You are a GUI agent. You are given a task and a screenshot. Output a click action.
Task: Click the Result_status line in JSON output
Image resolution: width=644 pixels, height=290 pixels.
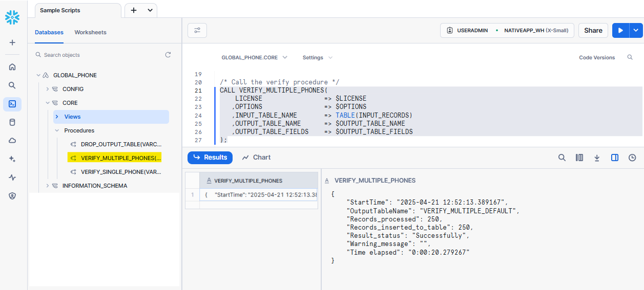coord(408,236)
